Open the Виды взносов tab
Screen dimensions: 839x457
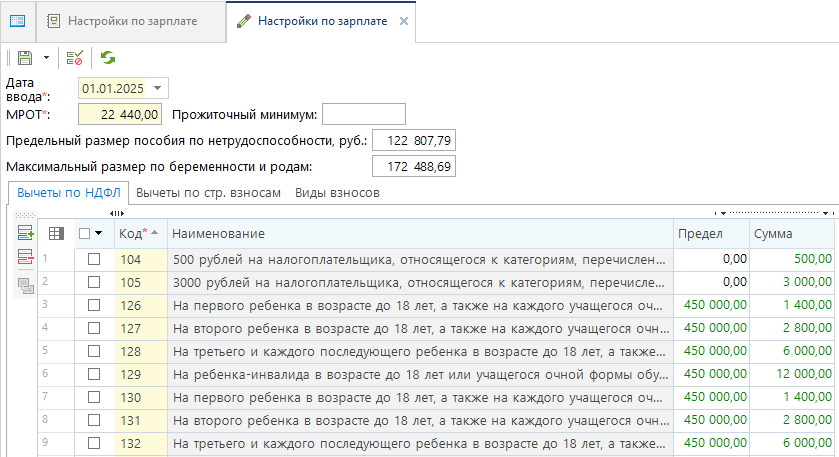coord(337,192)
